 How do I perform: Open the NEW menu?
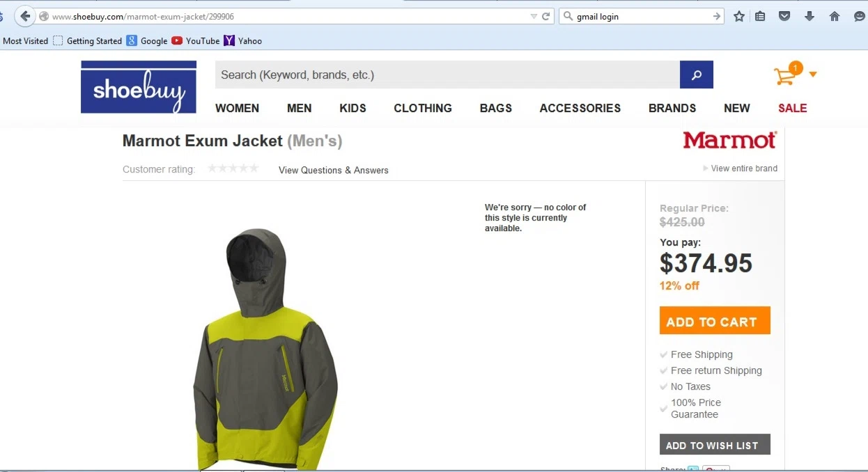pos(737,108)
